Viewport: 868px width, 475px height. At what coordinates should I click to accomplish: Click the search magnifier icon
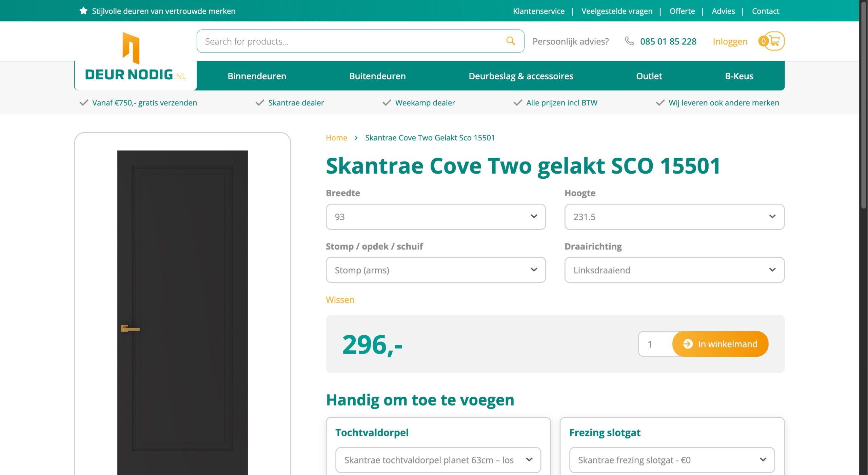[511, 41]
